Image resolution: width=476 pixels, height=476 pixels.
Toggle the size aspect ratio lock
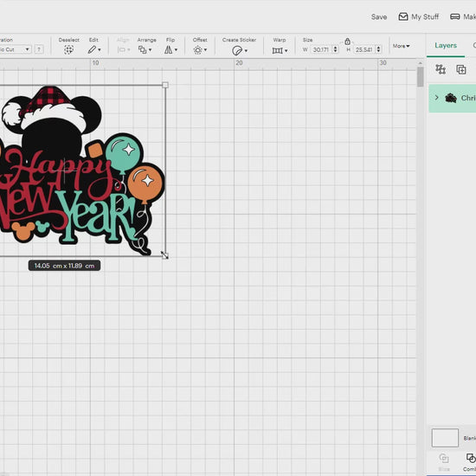point(348,41)
